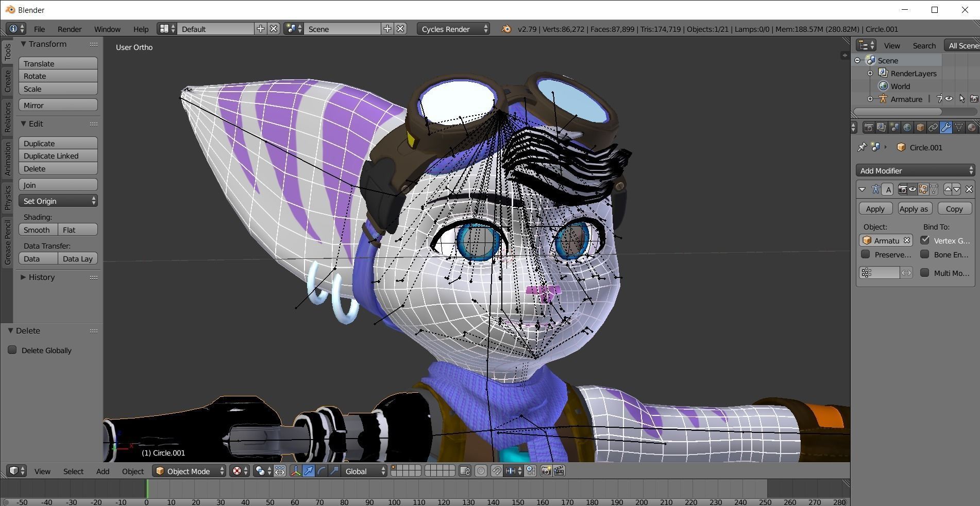The image size is (980, 506).
Task: Click the Mirror button
Action: point(58,105)
